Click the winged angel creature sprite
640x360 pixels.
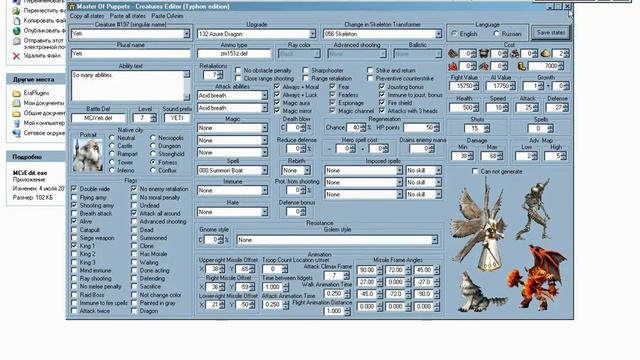[x=480, y=224]
